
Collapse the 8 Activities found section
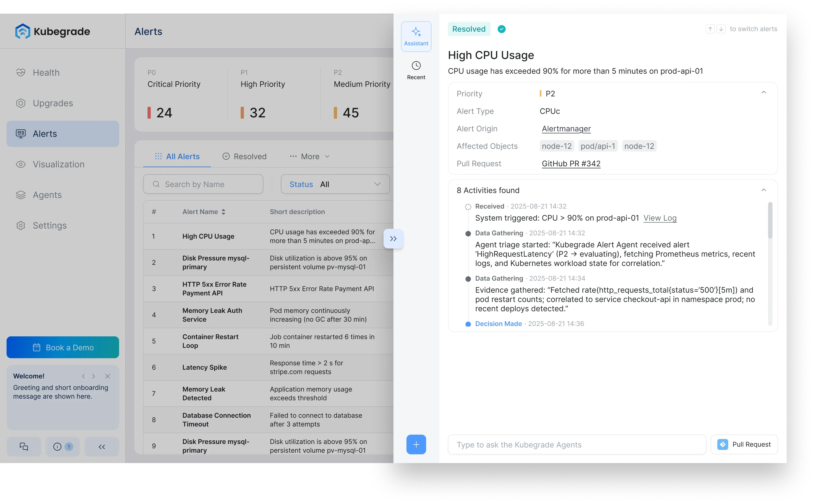pyautogui.click(x=763, y=190)
